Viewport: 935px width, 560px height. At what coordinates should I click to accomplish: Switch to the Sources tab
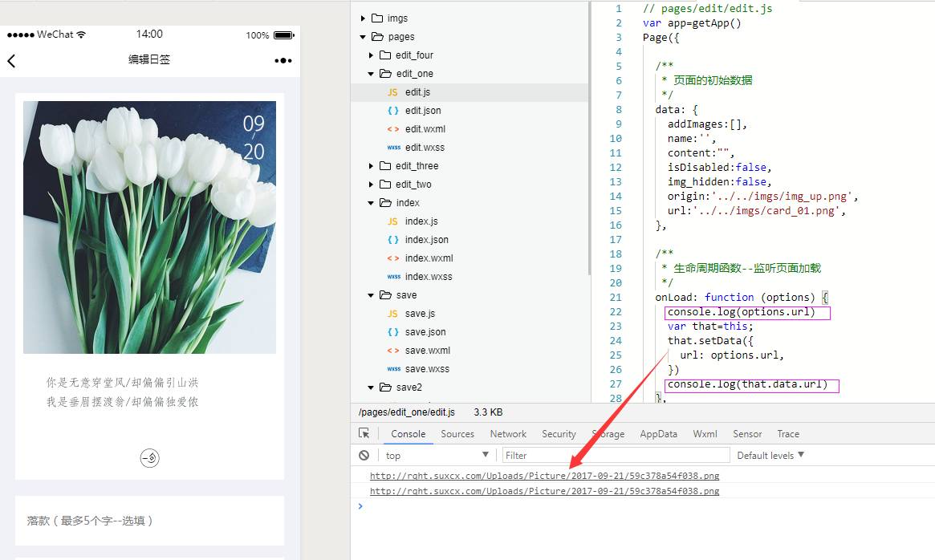click(457, 434)
